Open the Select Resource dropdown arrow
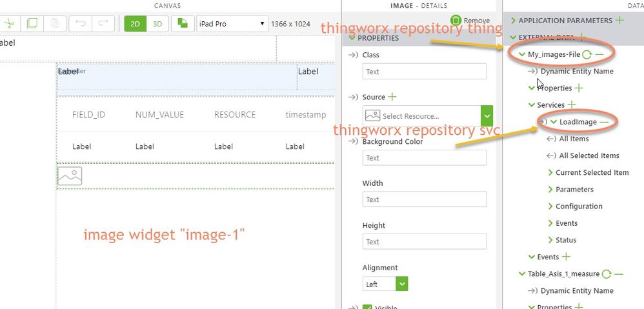 [487, 115]
